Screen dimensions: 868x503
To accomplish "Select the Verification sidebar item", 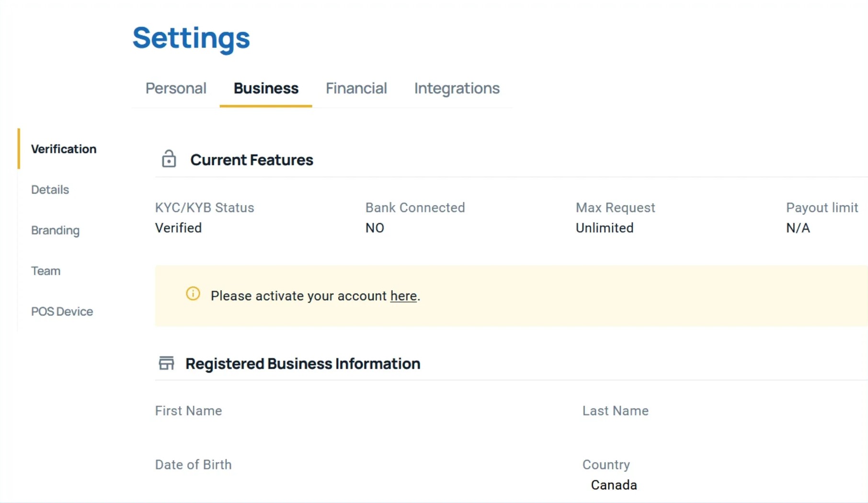I will click(63, 149).
